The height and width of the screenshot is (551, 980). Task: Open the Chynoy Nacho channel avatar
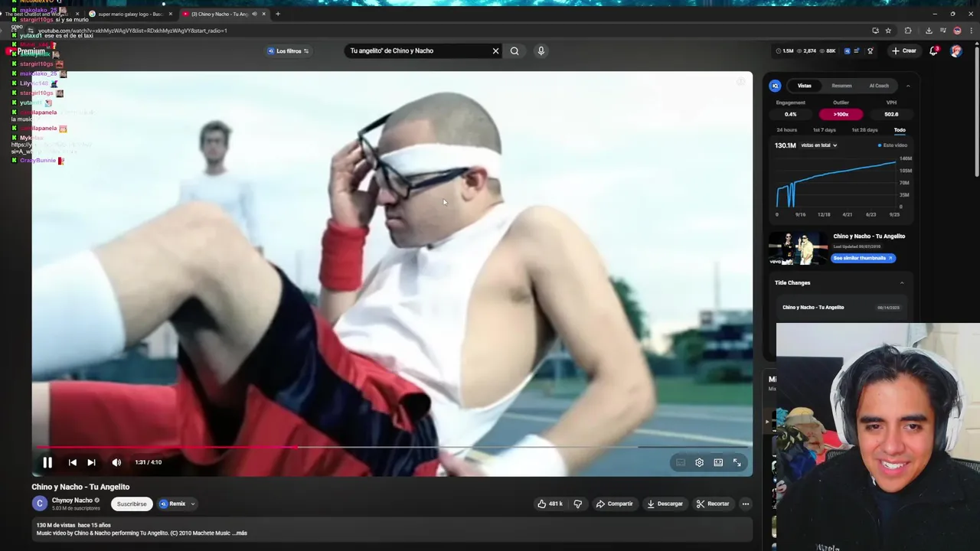coord(39,503)
